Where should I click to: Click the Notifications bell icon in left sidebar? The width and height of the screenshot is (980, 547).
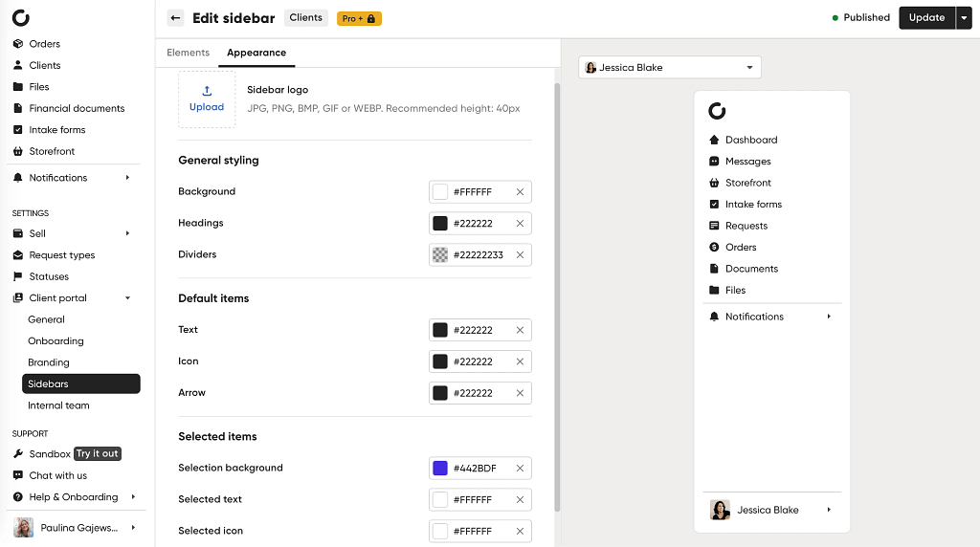click(x=18, y=177)
